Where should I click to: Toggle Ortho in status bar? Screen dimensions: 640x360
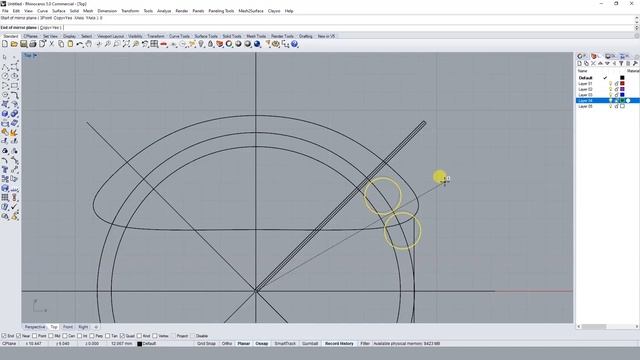pos(227,344)
